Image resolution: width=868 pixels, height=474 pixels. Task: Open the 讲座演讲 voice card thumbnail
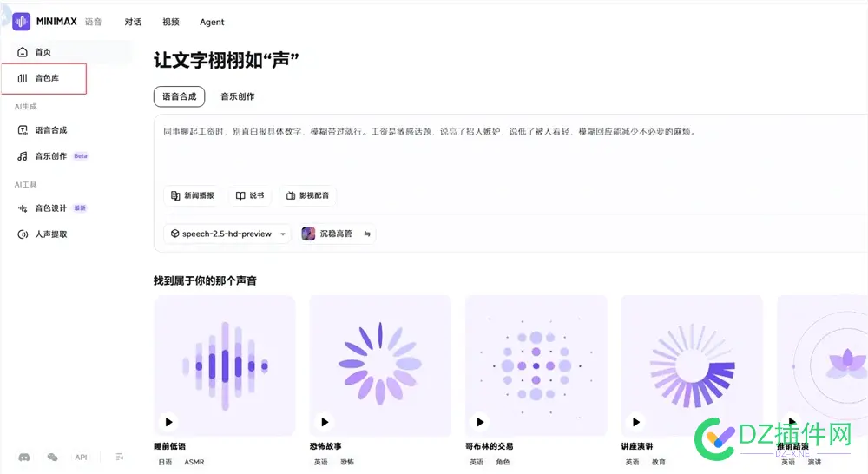[x=692, y=366]
